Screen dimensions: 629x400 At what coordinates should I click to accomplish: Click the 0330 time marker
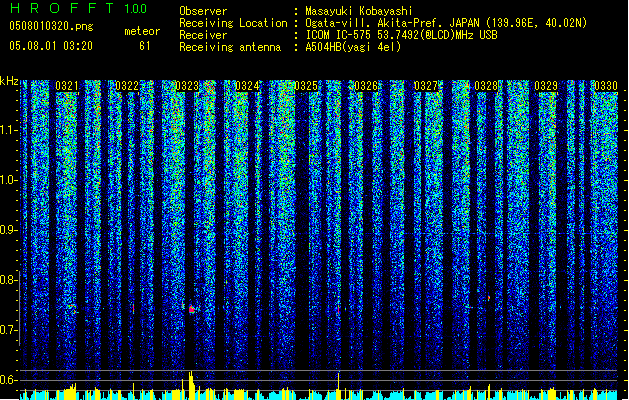606,86
